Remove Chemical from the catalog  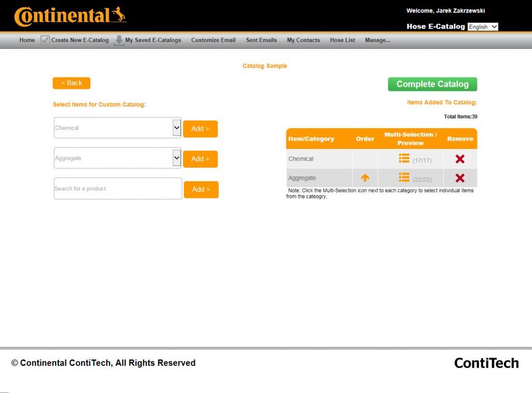click(x=460, y=159)
